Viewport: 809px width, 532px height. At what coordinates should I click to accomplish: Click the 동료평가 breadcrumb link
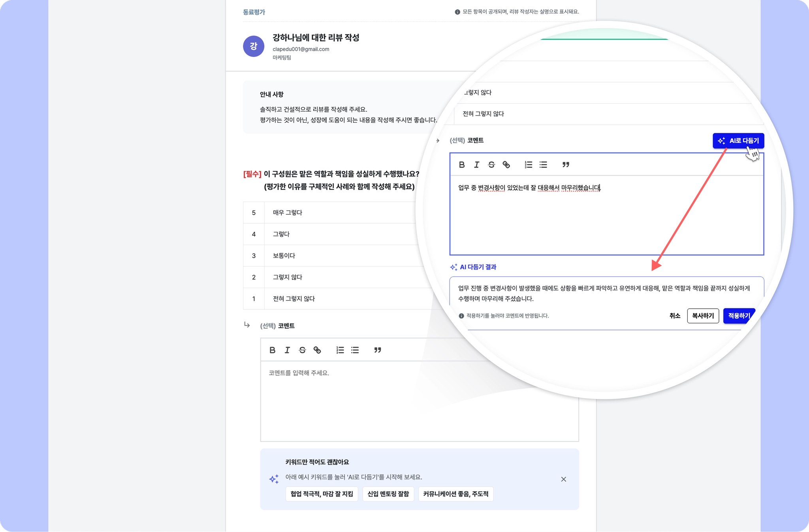254,12
